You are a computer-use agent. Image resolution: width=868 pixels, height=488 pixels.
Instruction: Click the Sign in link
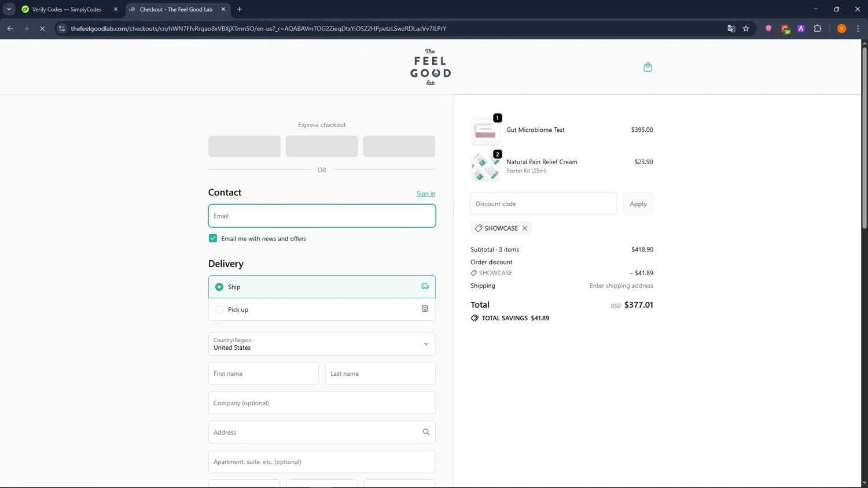click(426, 194)
